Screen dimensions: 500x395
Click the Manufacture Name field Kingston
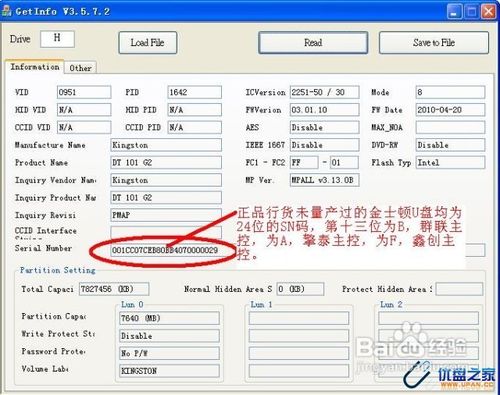[x=166, y=145]
